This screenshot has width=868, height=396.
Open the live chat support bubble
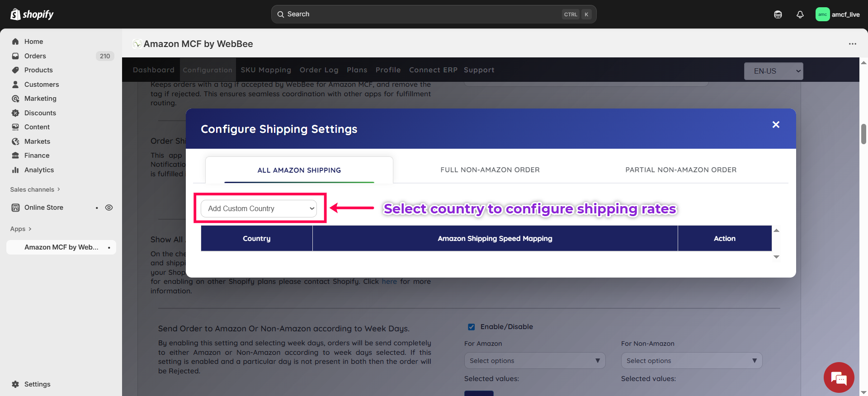pos(839,377)
